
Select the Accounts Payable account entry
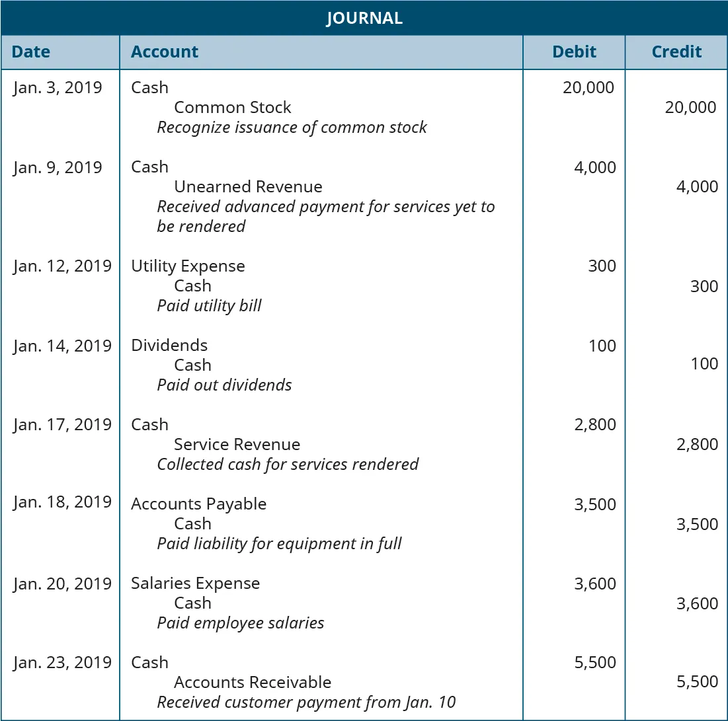(x=198, y=504)
